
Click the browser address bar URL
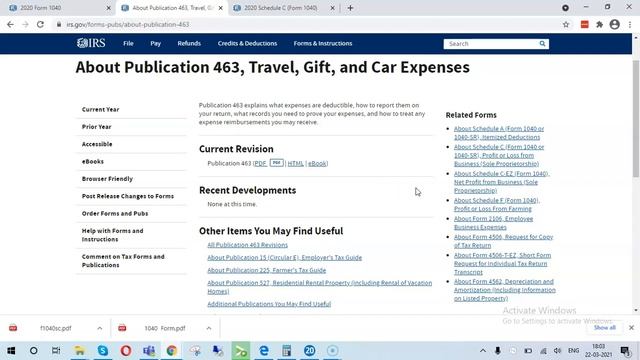coord(128,24)
